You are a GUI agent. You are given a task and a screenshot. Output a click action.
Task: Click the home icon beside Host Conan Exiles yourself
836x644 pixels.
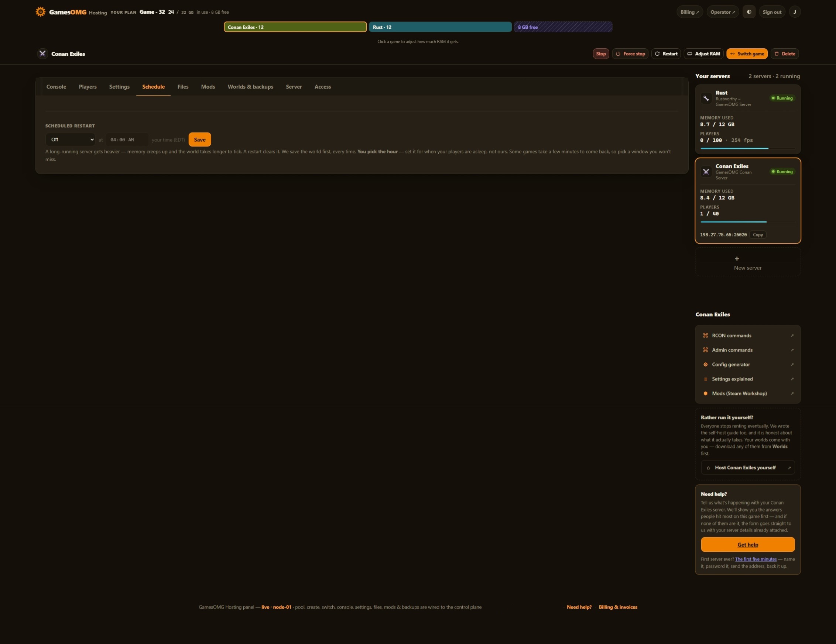pos(708,468)
